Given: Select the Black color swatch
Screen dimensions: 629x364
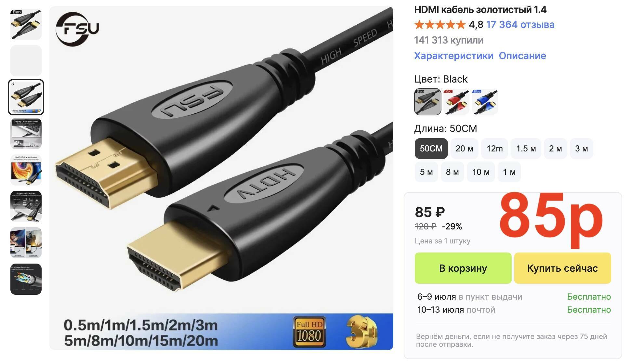Looking at the screenshot, I should pyautogui.click(x=427, y=102).
